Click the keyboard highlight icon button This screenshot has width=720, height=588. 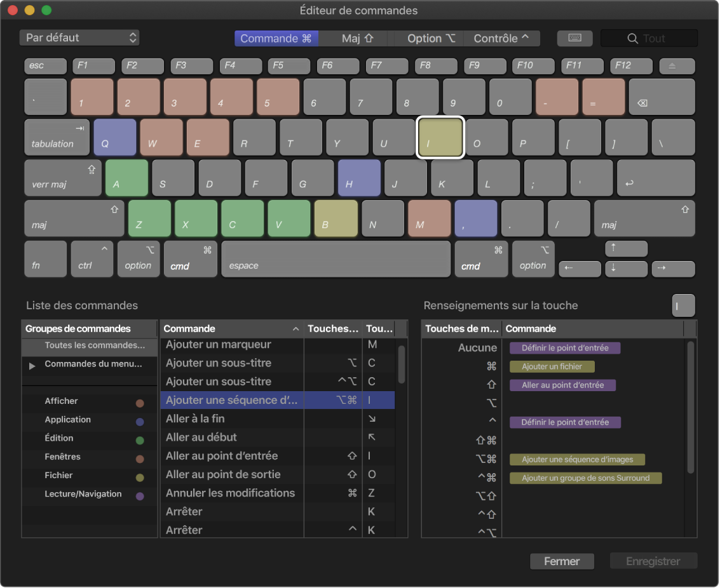pos(574,38)
